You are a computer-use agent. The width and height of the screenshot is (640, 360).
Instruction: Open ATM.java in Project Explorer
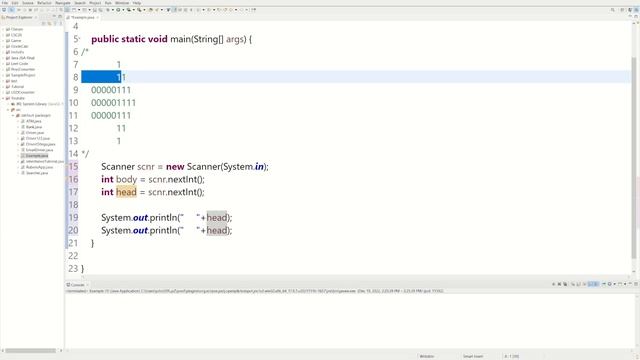point(33,121)
